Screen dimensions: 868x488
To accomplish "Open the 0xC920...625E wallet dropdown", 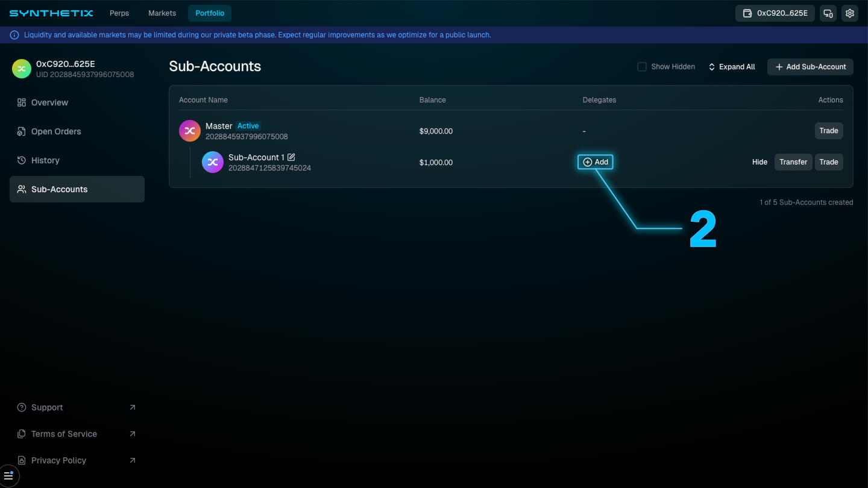I will 775,13.
